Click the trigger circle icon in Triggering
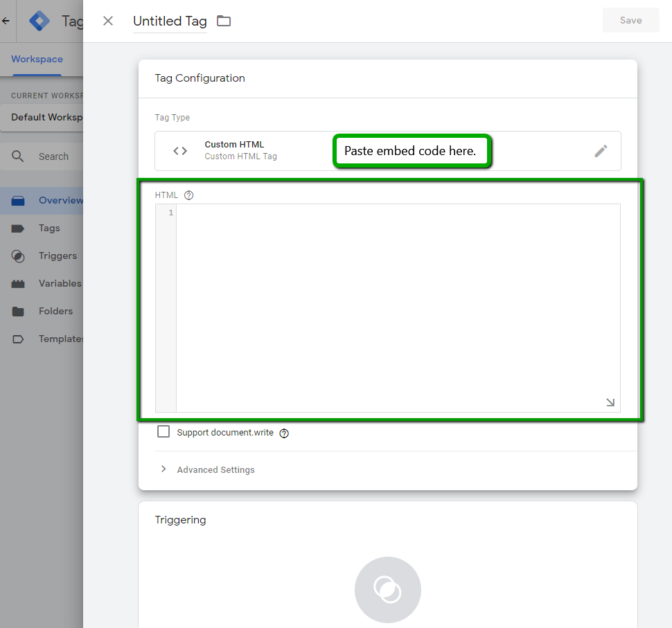The image size is (672, 628). coord(387,590)
